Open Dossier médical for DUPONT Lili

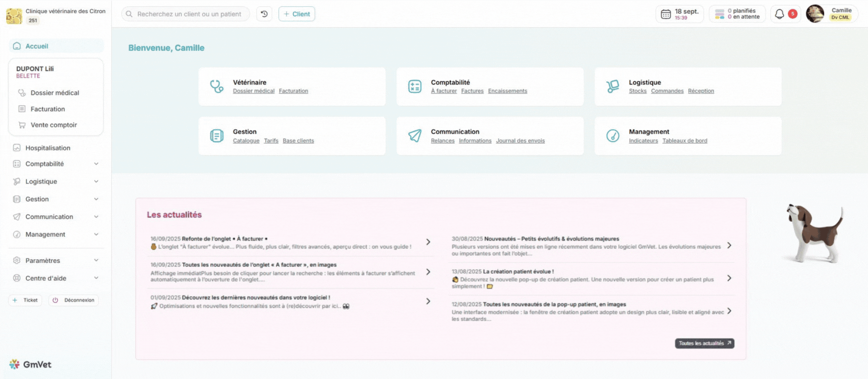(55, 93)
